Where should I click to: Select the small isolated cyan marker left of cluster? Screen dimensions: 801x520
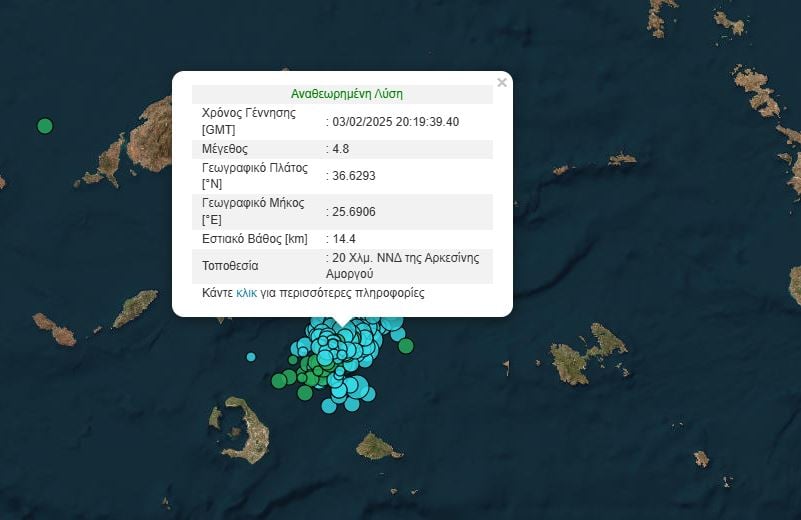(251, 357)
